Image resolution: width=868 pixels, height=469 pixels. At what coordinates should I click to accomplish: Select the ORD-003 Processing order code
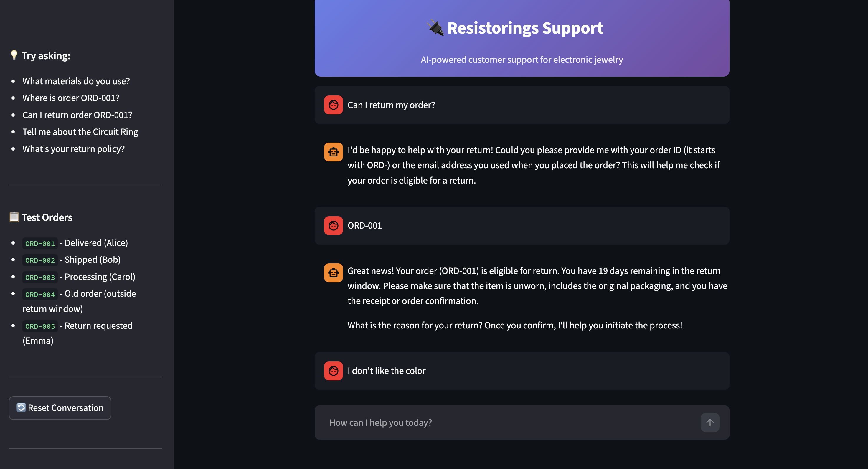[x=40, y=277]
